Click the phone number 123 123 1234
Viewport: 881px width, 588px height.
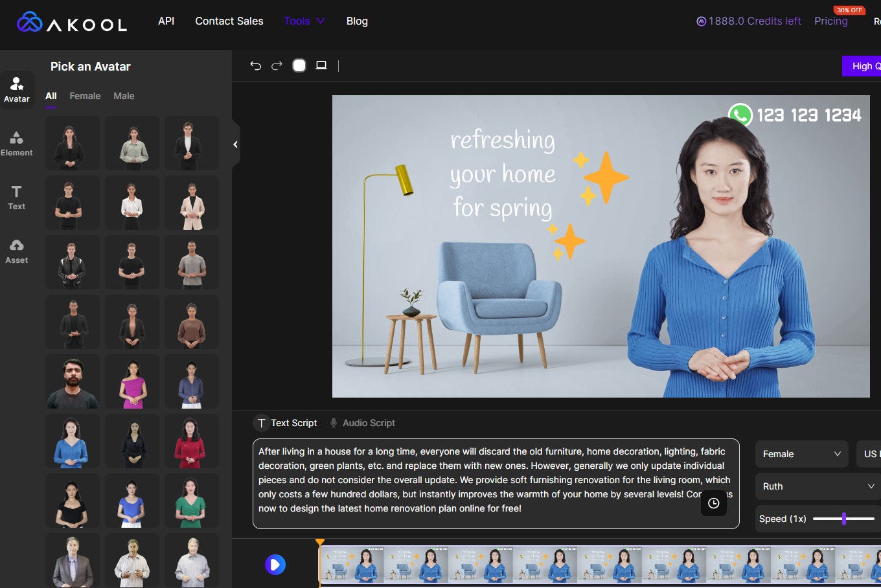[809, 115]
